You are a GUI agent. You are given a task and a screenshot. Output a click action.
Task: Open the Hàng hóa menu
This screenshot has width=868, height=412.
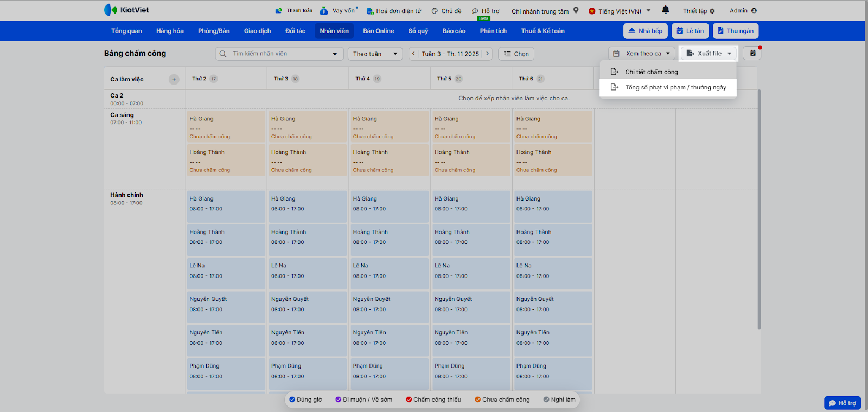170,31
